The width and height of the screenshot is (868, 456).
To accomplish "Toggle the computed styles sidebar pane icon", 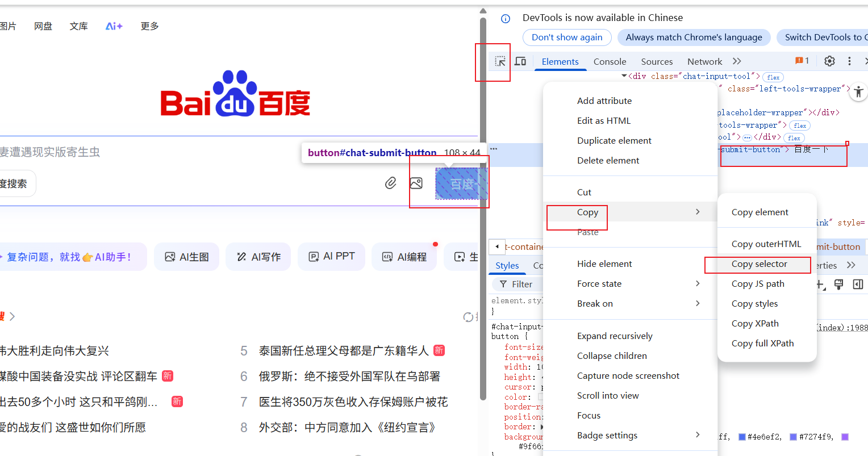I will [x=858, y=285].
